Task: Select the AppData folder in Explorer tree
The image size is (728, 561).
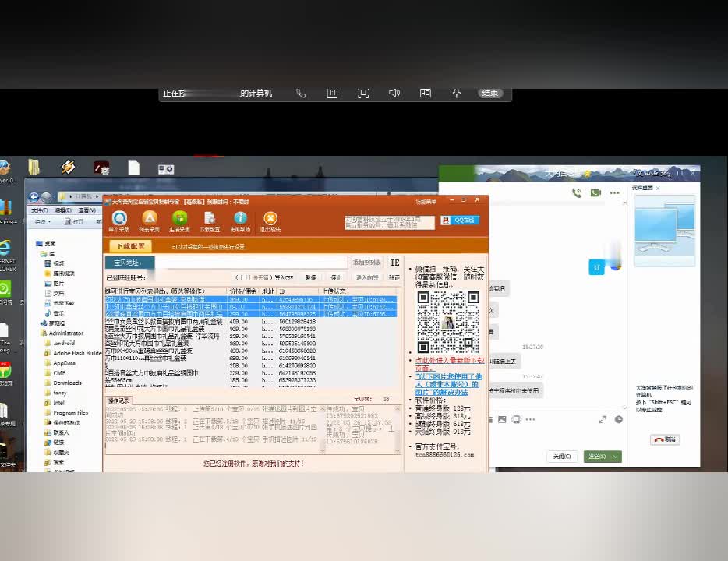Action: (60, 363)
